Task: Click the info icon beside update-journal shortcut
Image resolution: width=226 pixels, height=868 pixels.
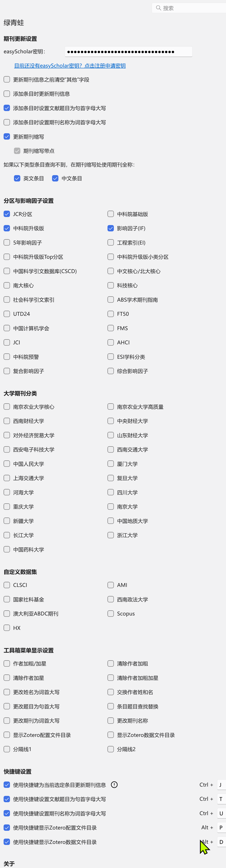Action: 114,785
